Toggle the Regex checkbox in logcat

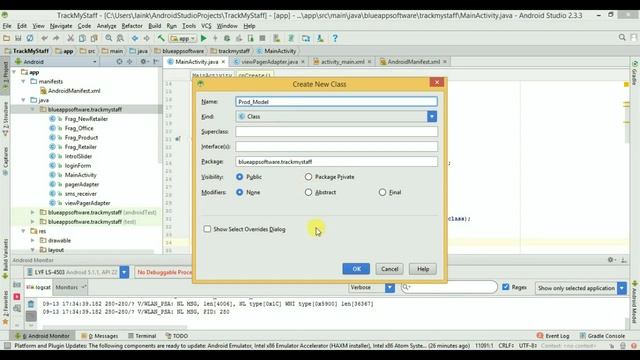point(506,287)
